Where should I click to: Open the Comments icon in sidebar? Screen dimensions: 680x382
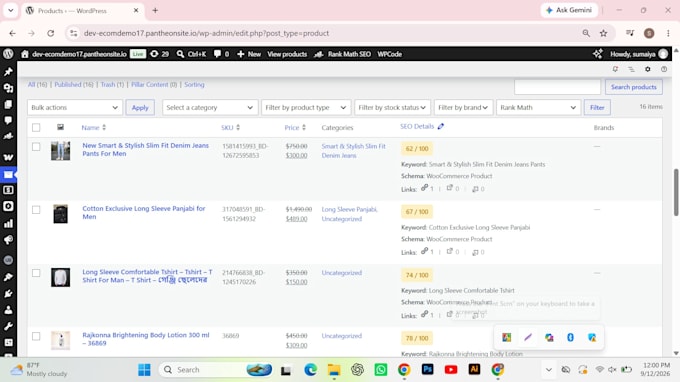point(8,121)
